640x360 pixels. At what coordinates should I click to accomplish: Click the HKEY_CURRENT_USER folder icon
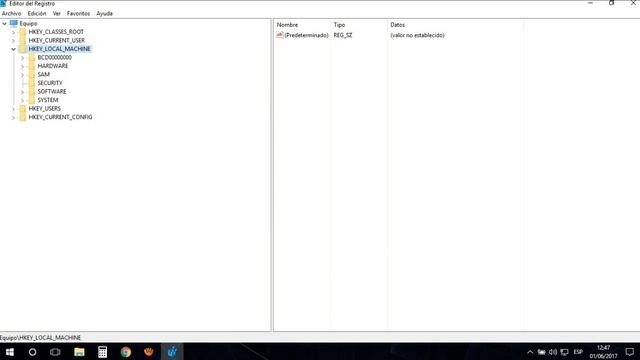[x=23, y=40]
